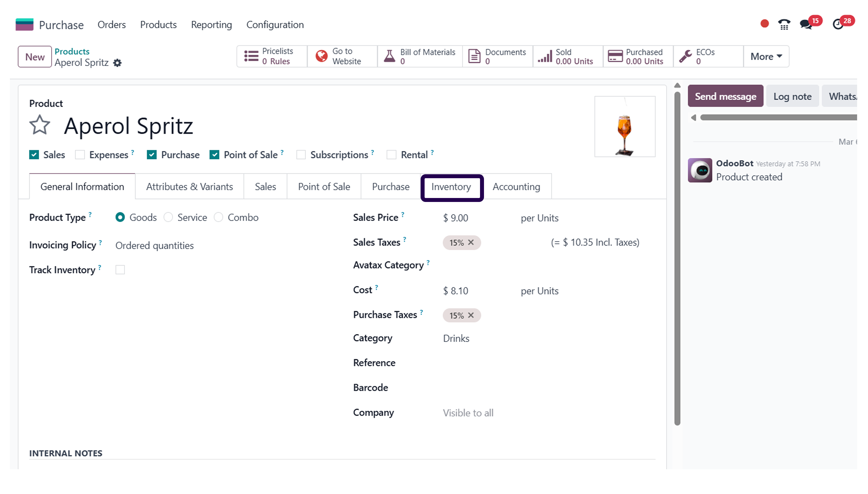Open Sales Price unit dropdown per Units
This screenshot has width=868, height=494.
[539, 218]
